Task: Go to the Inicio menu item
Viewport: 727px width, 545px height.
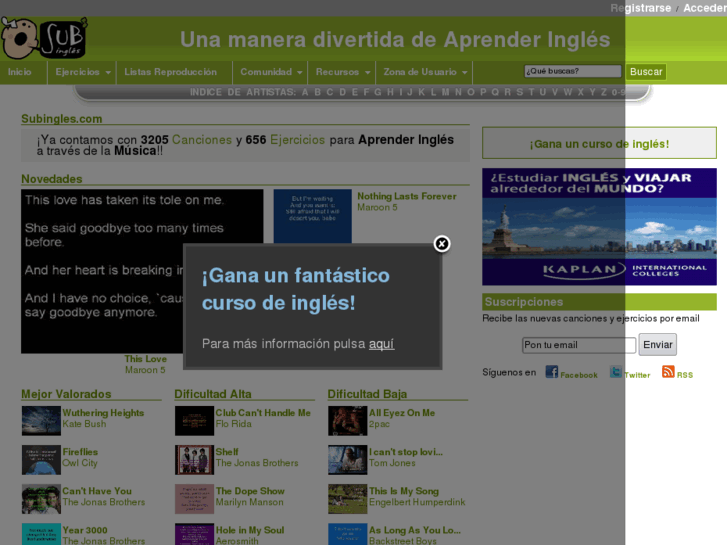Action: coord(19,72)
